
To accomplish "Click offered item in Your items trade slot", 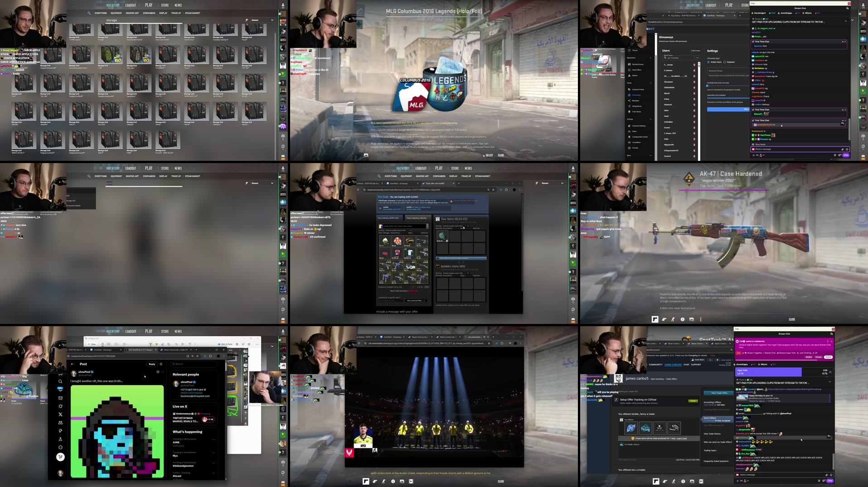I will tap(442, 236).
